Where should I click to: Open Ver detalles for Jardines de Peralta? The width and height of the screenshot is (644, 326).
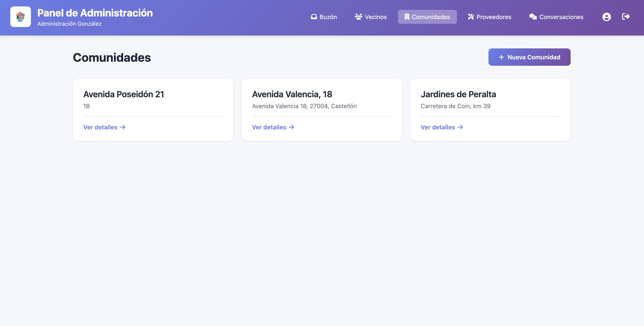pyautogui.click(x=442, y=127)
